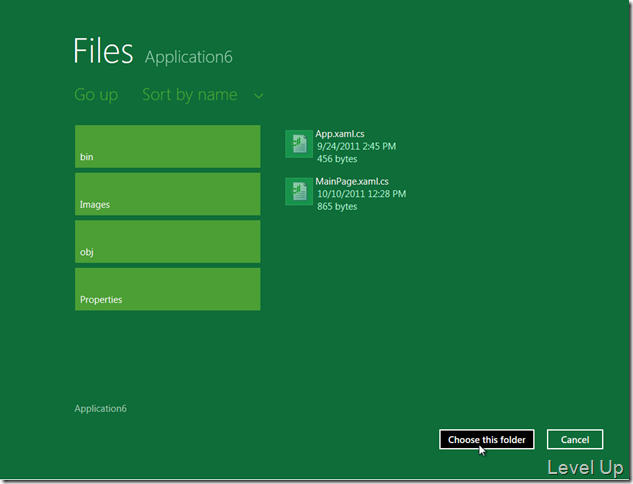Open the bin folder tile
The image size is (633, 484).
(168, 146)
